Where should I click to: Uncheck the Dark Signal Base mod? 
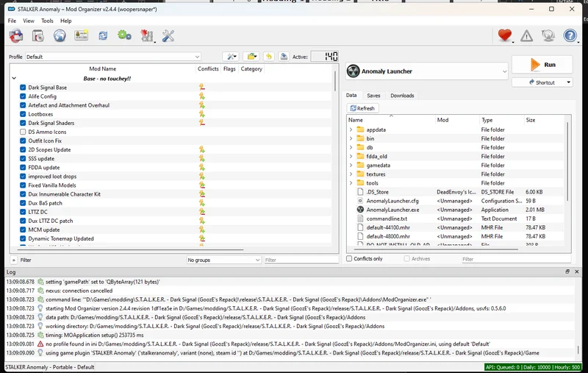23,88
